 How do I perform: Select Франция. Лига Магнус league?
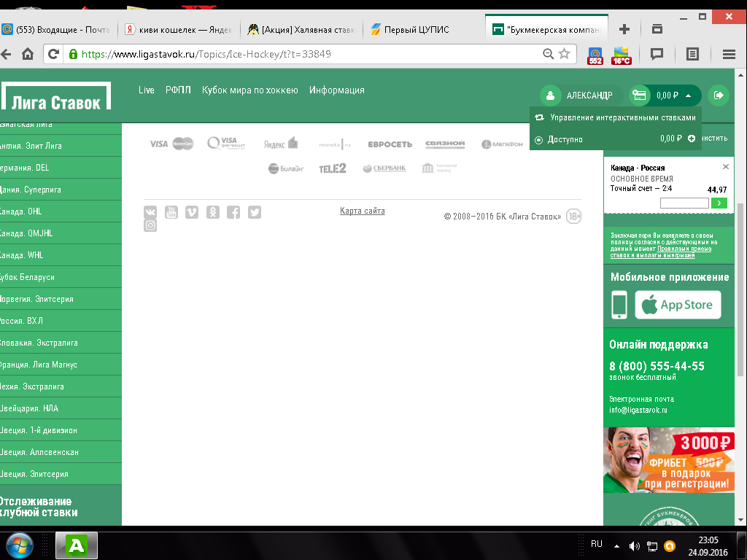[61, 365]
